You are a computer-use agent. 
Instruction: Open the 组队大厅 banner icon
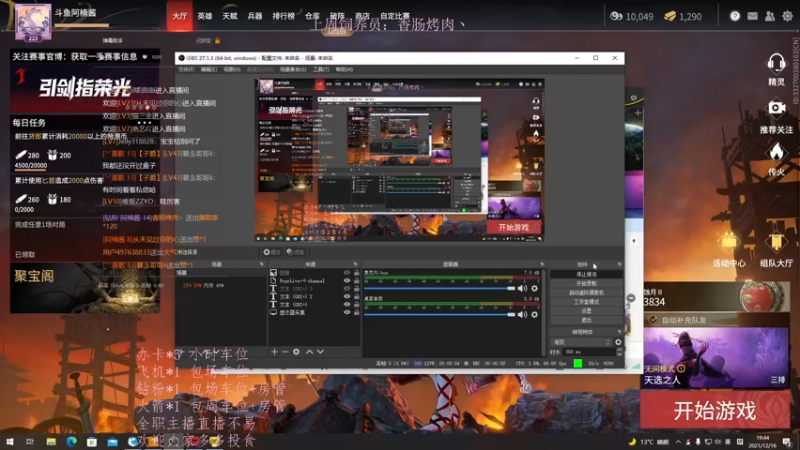pos(776,242)
